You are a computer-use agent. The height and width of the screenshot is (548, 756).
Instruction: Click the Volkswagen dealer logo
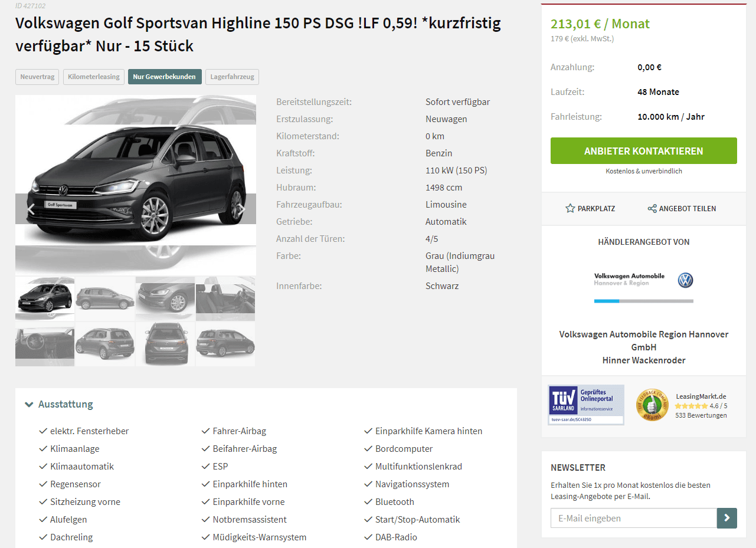[644, 280]
